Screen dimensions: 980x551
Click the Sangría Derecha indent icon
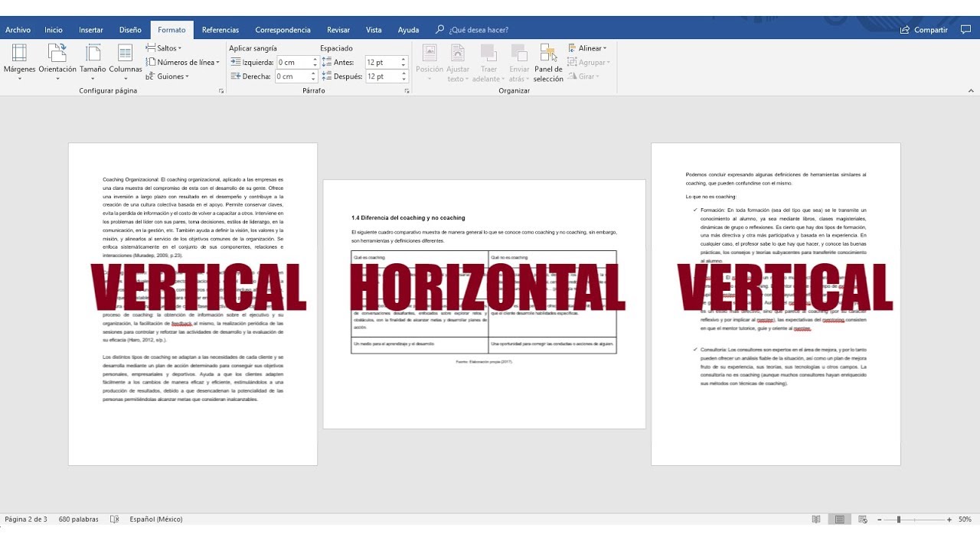(x=236, y=77)
